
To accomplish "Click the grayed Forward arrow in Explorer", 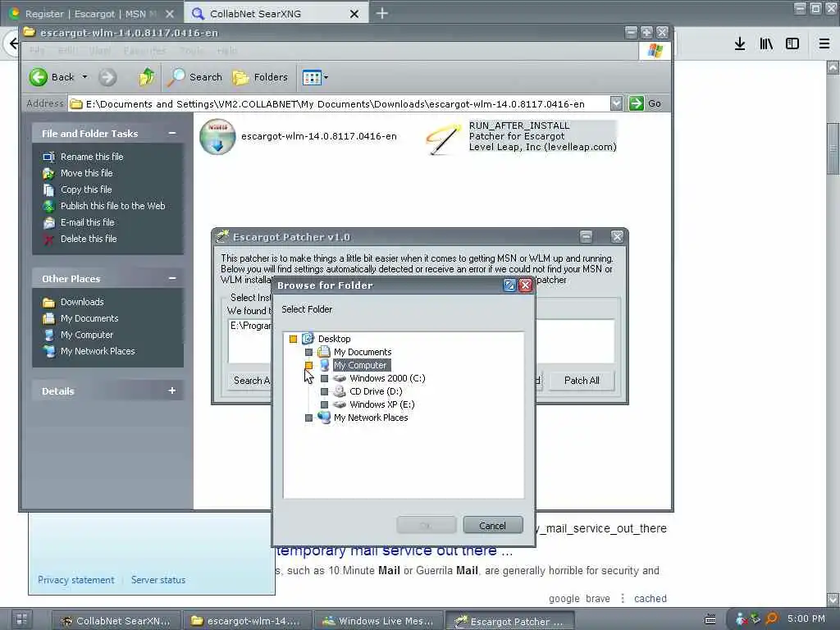I will point(107,77).
